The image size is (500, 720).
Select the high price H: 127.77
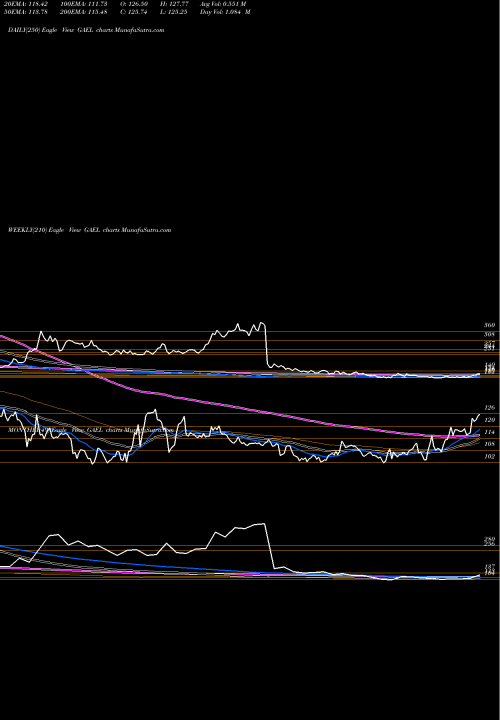click(174, 4)
